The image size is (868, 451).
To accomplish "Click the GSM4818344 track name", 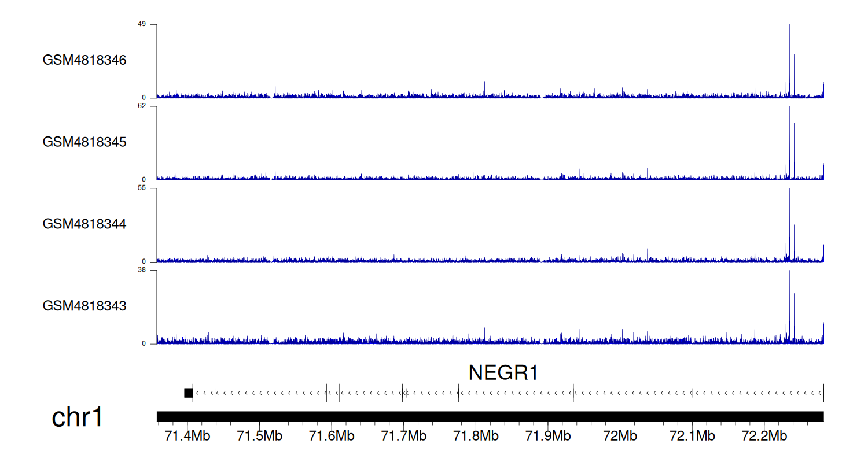I will tap(84, 224).
